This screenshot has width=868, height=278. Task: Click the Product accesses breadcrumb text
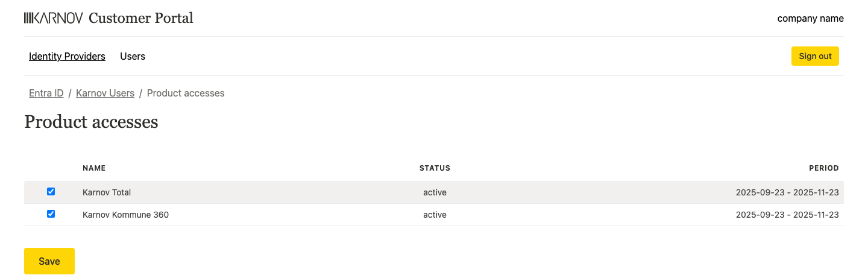point(186,93)
